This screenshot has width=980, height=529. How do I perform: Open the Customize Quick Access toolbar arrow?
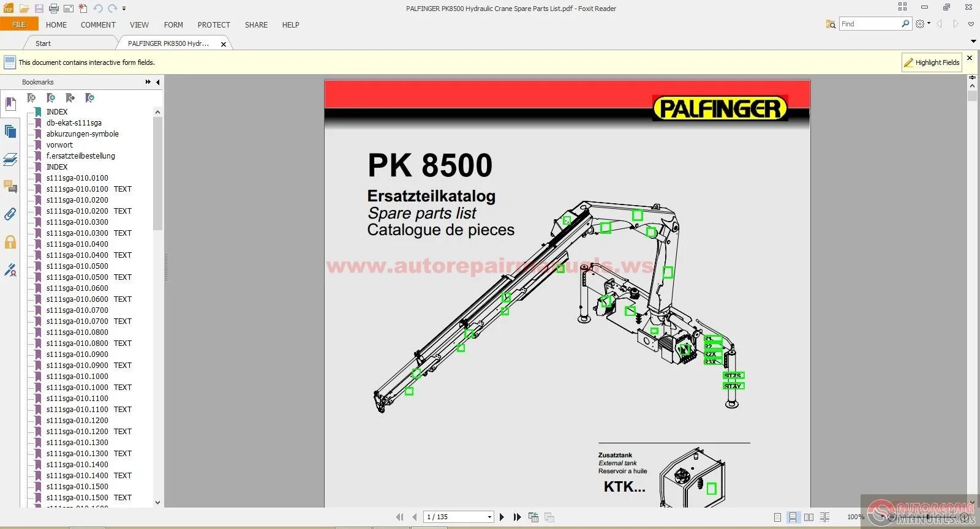pos(124,9)
